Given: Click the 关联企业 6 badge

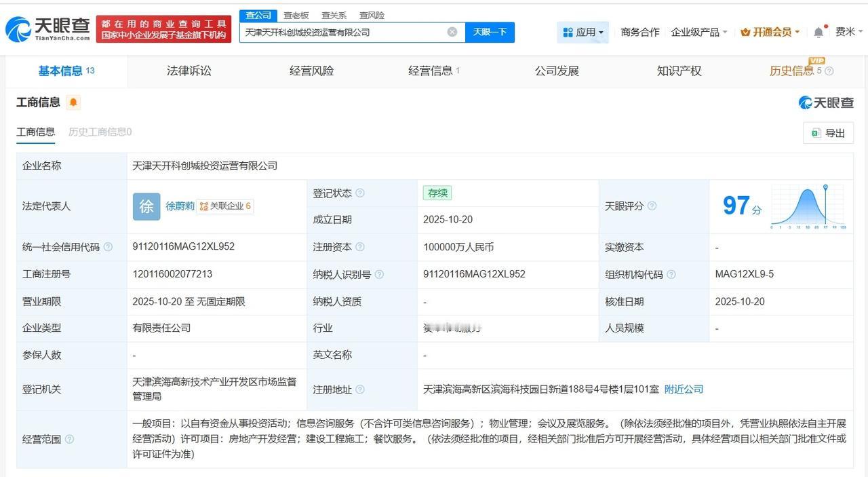Looking at the screenshot, I should 225,206.
